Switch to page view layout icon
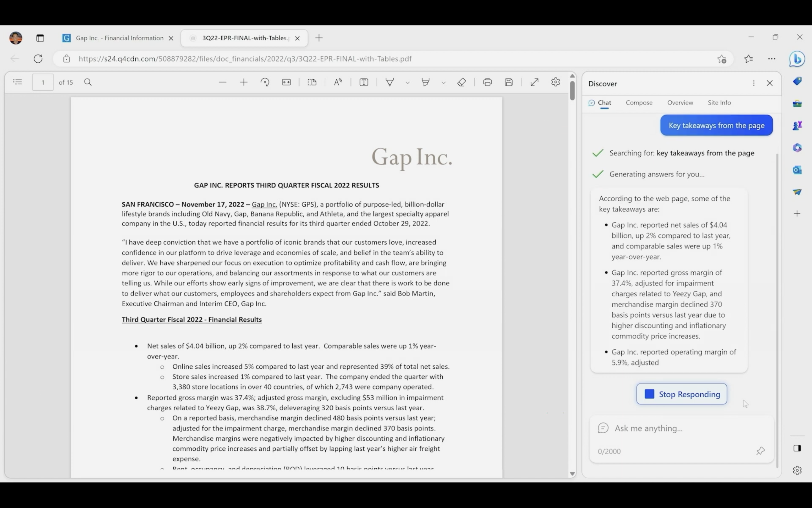Image resolution: width=812 pixels, height=508 pixels. click(312, 82)
